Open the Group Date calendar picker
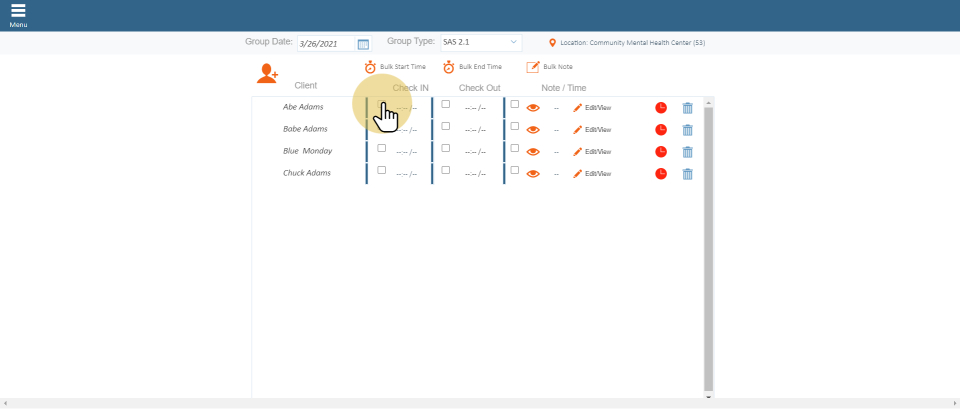 (x=363, y=44)
